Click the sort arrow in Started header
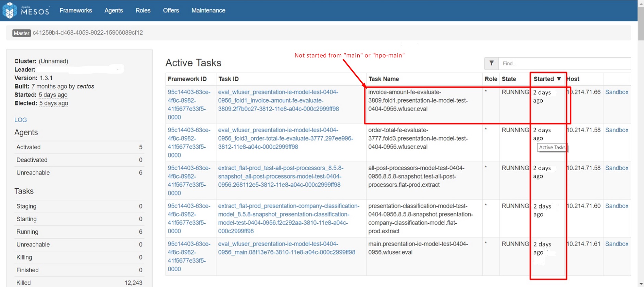Screen dimensions: 644x287 (x=559, y=79)
